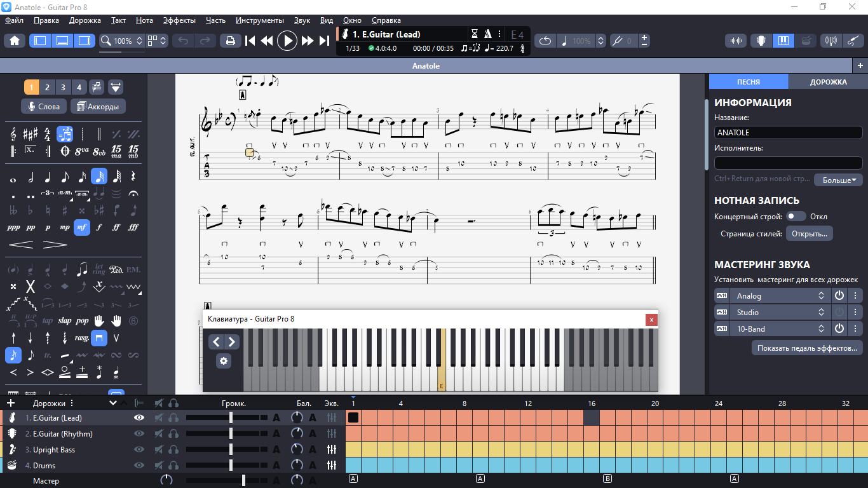Click the print icon in the toolbar
The height and width of the screenshot is (488, 868).
pyautogui.click(x=230, y=41)
